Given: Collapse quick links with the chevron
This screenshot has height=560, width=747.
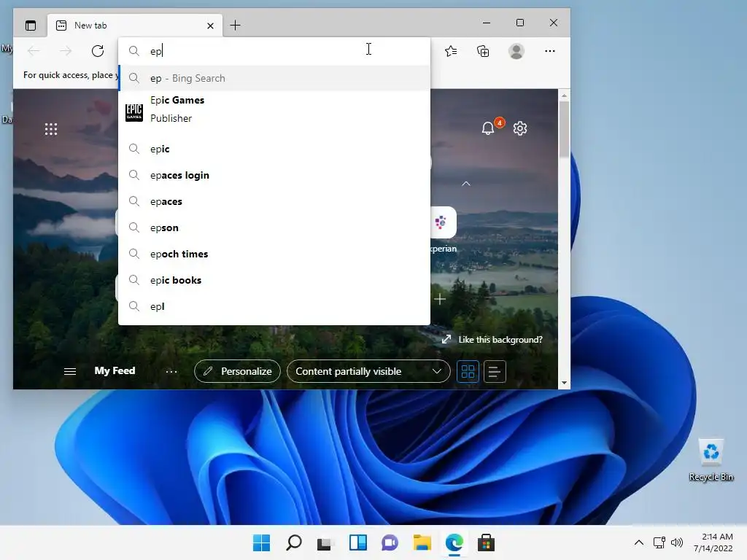Looking at the screenshot, I should point(466,183).
